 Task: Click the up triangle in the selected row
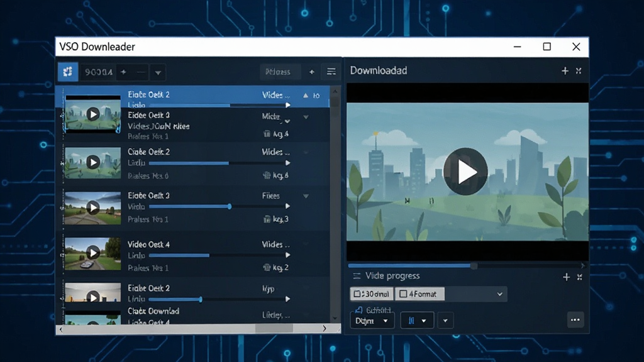(x=306, y=96)
